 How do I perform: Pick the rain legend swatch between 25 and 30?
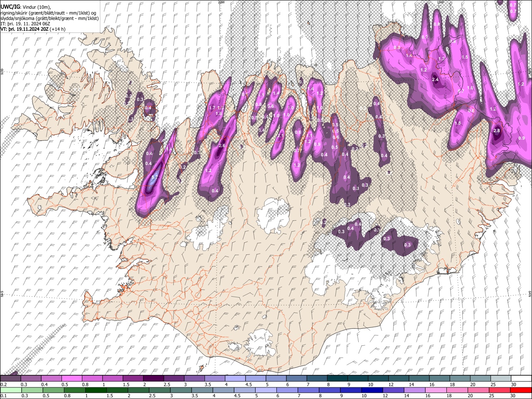pyautogui.click(x=500, y=390)
